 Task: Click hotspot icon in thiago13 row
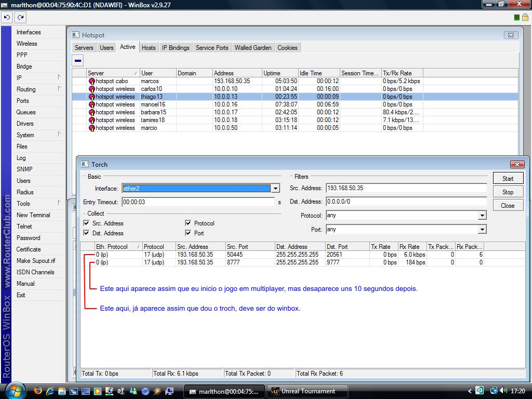91,97
